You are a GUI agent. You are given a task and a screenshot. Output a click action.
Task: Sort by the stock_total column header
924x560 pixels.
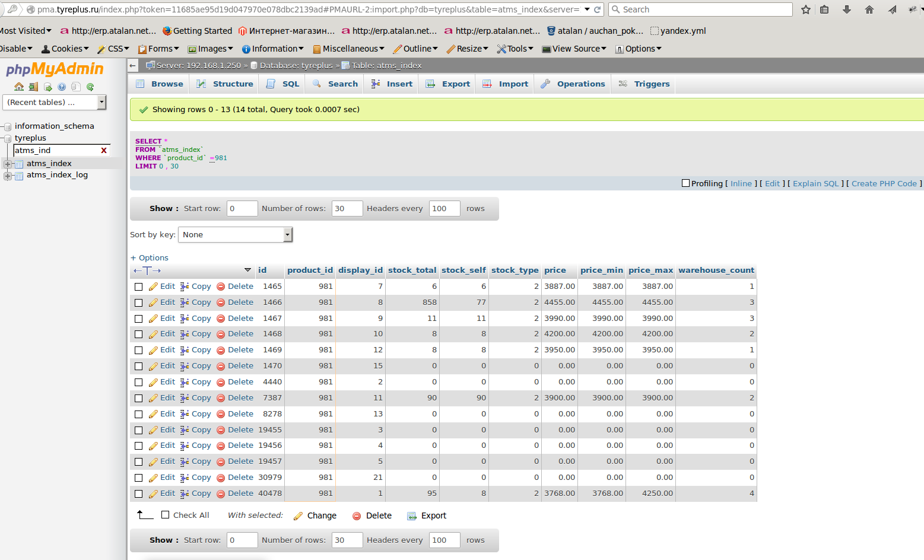coord(412,271)
